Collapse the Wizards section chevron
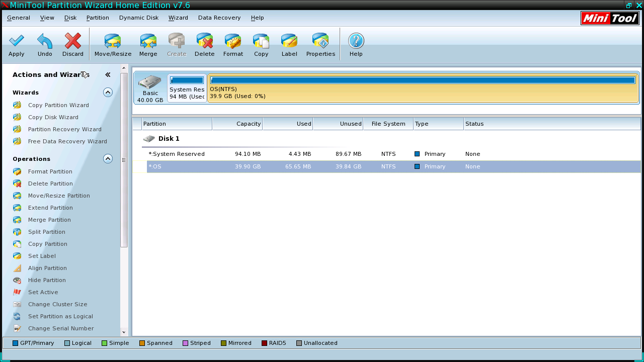Viewport: 644px width, 362px height. pyautogui.click(x=108, y=92)
